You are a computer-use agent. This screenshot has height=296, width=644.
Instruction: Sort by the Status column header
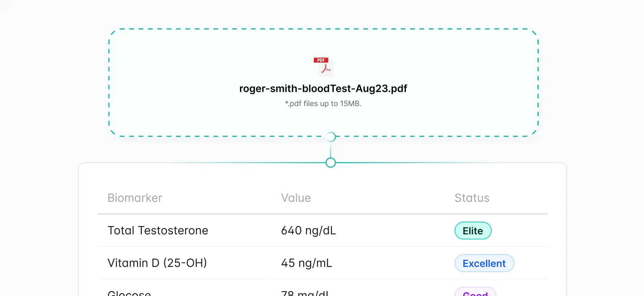point(472,198)
